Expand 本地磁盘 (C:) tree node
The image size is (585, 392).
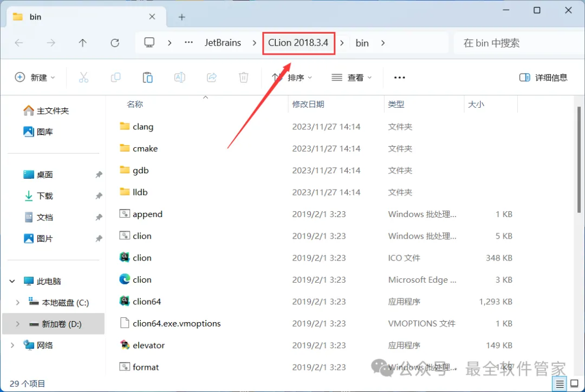(17, 303)
